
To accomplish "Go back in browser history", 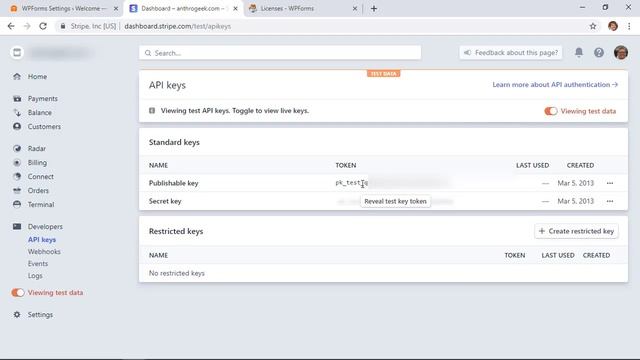I will click(x=11, y=26).
